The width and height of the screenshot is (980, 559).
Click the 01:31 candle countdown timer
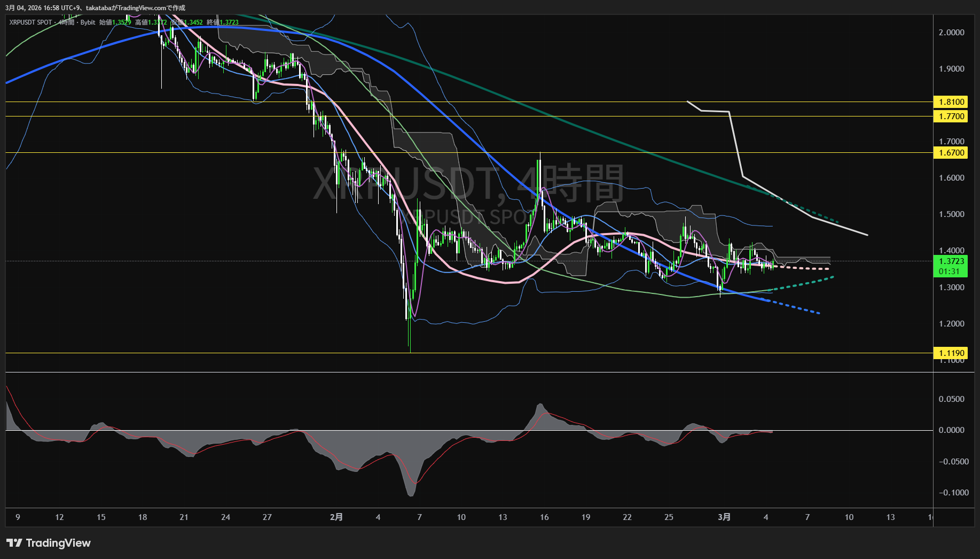950,271
